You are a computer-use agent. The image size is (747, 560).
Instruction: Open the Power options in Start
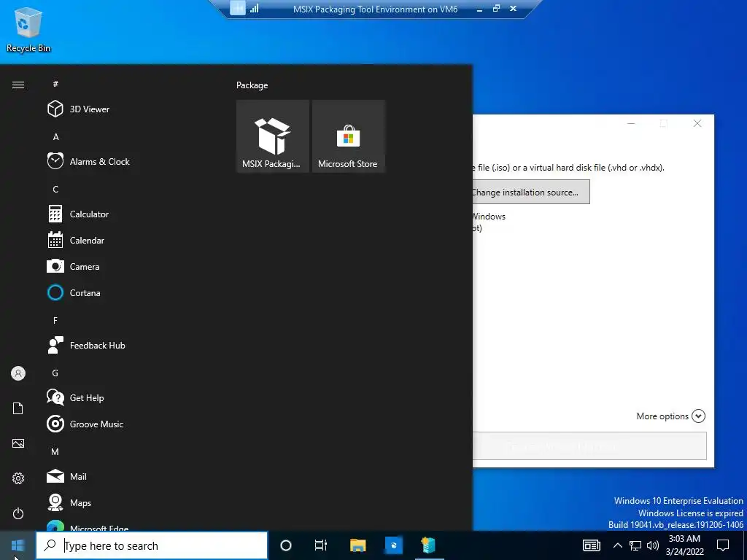(x=18, y=513)
